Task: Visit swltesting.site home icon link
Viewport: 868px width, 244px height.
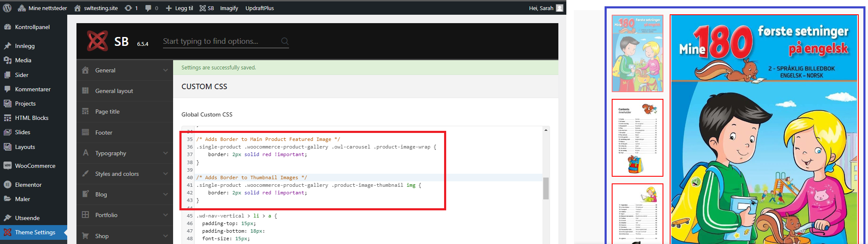Action: [x=77, y=8]
